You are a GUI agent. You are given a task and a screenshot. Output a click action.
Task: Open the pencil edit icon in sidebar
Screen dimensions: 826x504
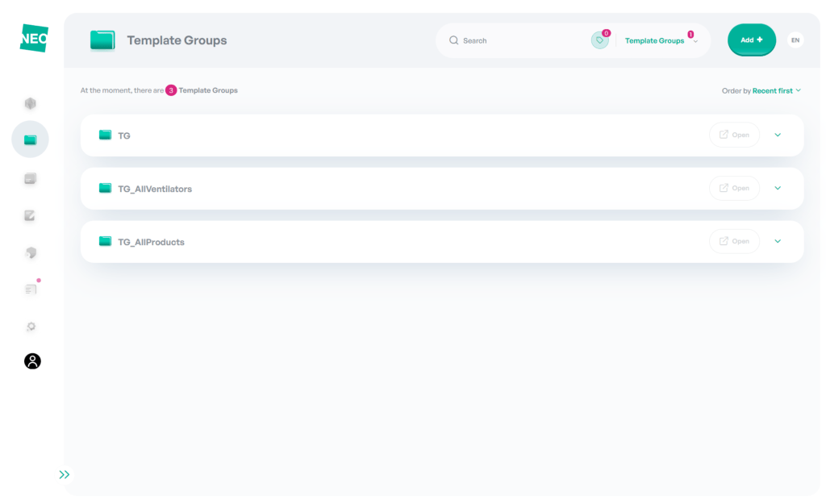click(30, 215)
